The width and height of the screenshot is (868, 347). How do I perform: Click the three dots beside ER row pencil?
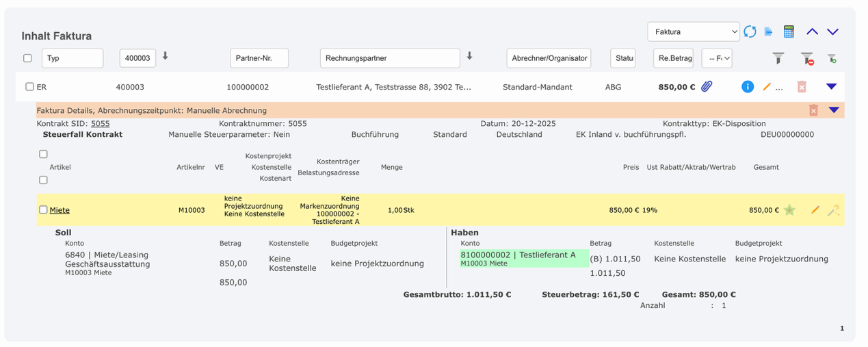(x=779, y=88)
